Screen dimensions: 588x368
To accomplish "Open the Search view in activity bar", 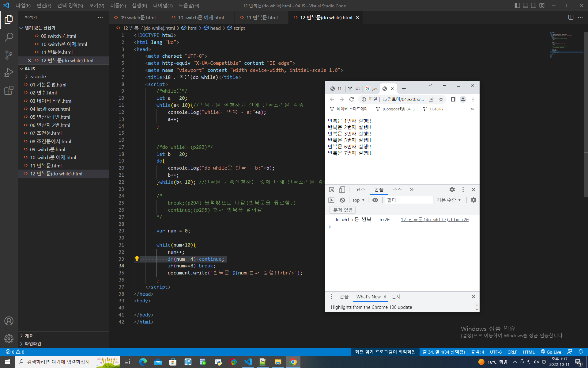I will [x=9, y=37].
